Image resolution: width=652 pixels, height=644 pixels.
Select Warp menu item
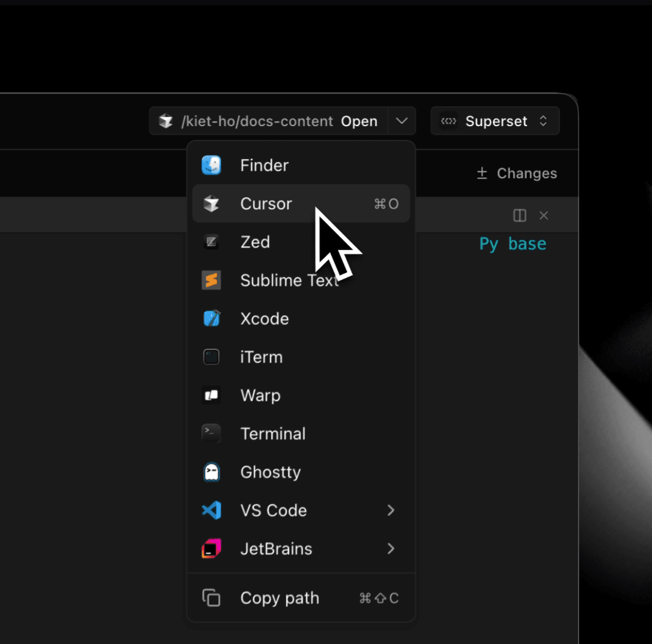(301, 395)
